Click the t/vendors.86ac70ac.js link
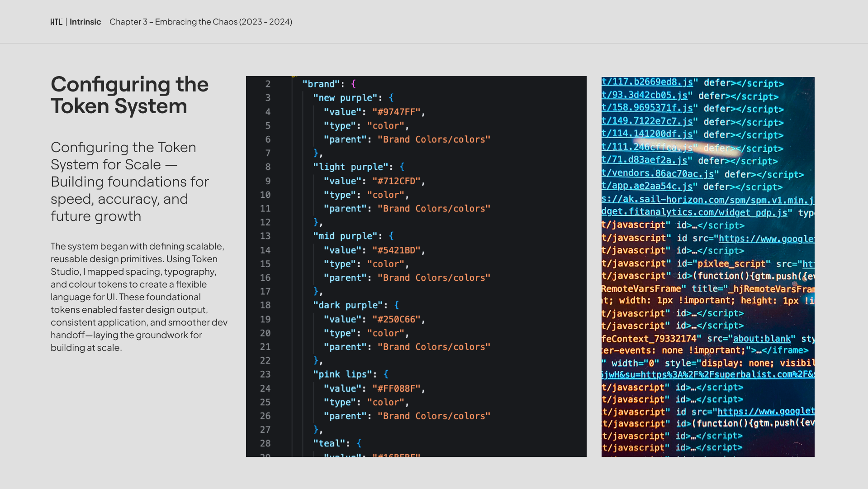This screenshot has width=868, height=489. pyautogui.click(x=658, y=173)
